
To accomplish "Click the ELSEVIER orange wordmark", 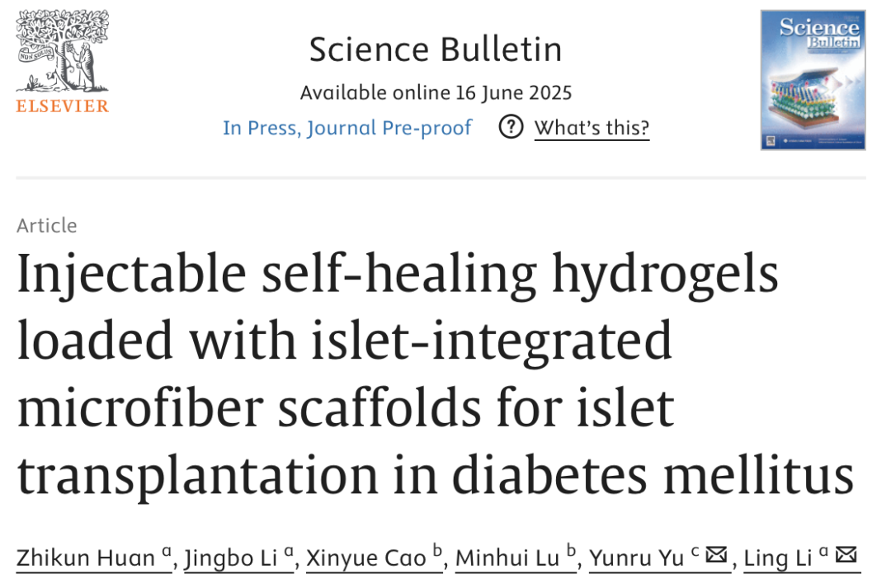I will [x=63, y=106].
